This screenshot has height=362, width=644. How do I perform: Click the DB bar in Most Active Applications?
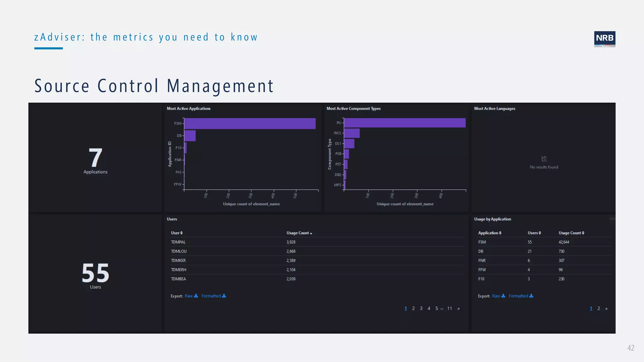pyautogui.click(x=190, y=136)
